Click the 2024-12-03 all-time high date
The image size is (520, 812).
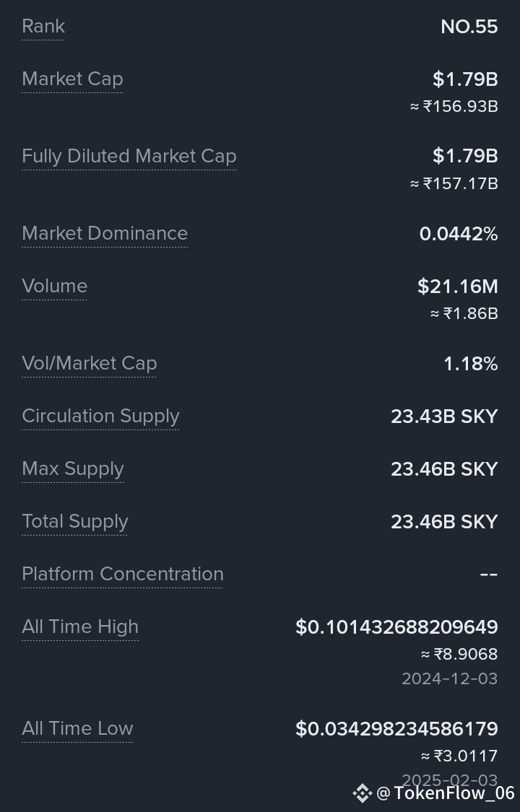(x=449, y=679)
